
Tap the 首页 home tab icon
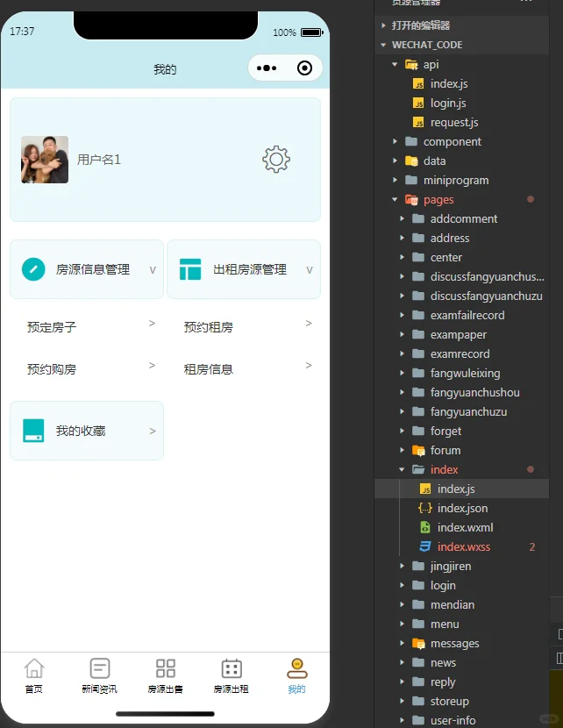(34, 668)
